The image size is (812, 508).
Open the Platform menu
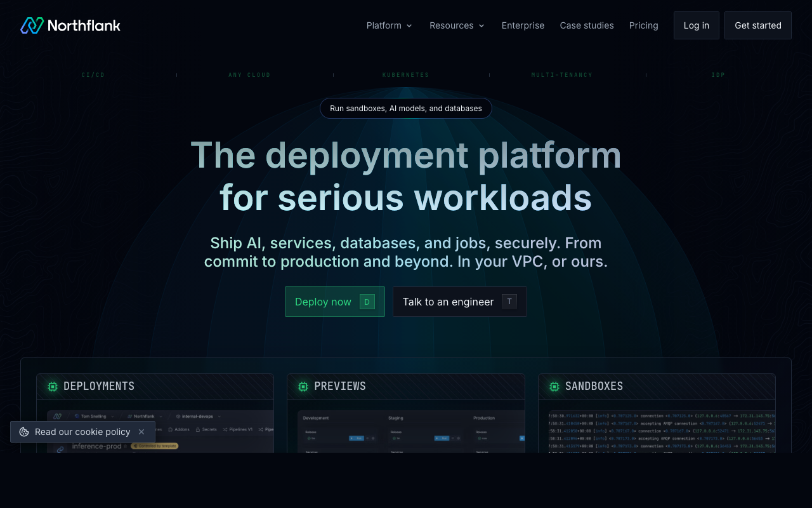(390, 25)
